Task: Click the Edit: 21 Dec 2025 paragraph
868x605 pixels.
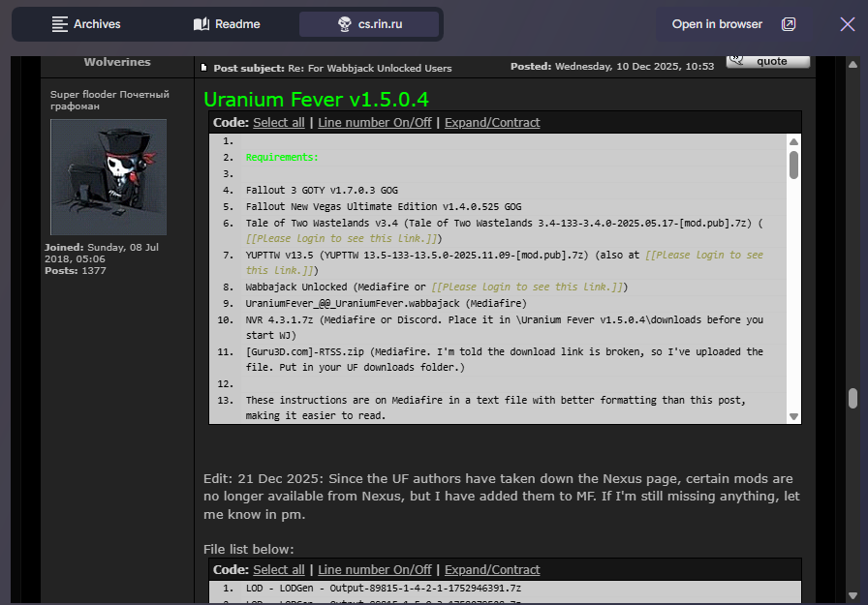Action: (x=502, y=496)
